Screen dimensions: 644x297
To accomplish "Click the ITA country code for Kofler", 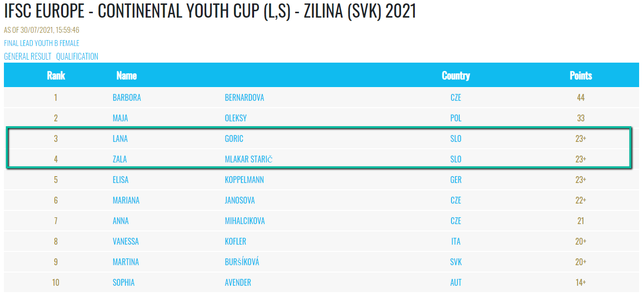I will coord(456,241).
